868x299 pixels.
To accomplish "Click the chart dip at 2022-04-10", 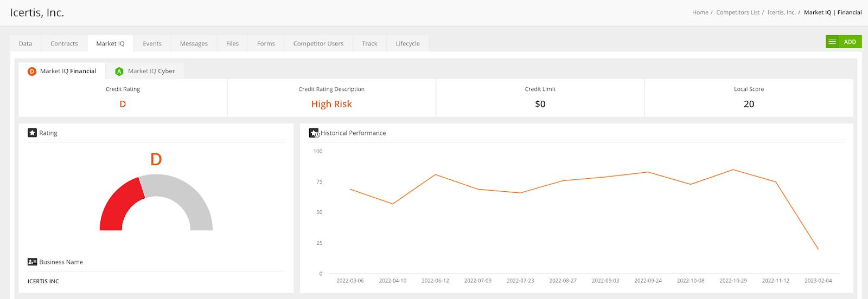I will [x=393, y=204].
